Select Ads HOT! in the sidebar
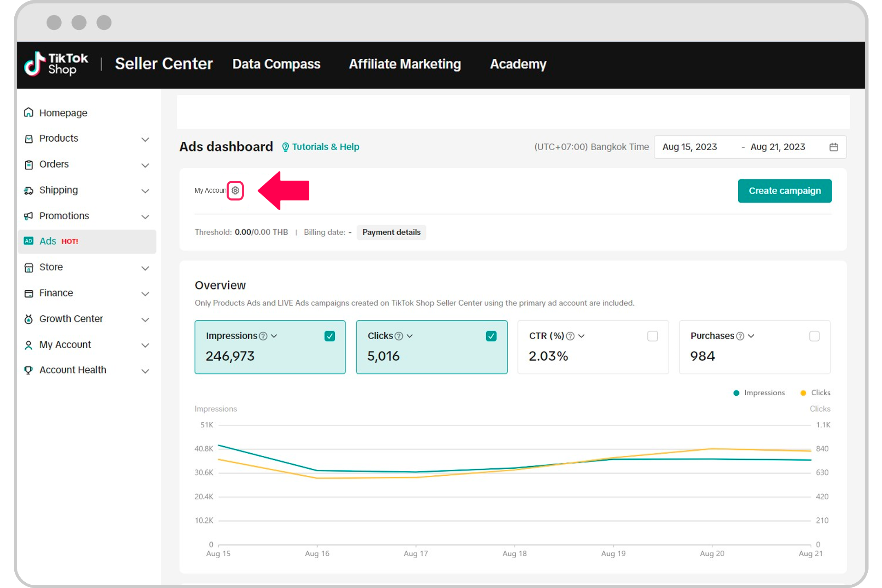This screenshot has height=588, width=882. pos(87,241)
